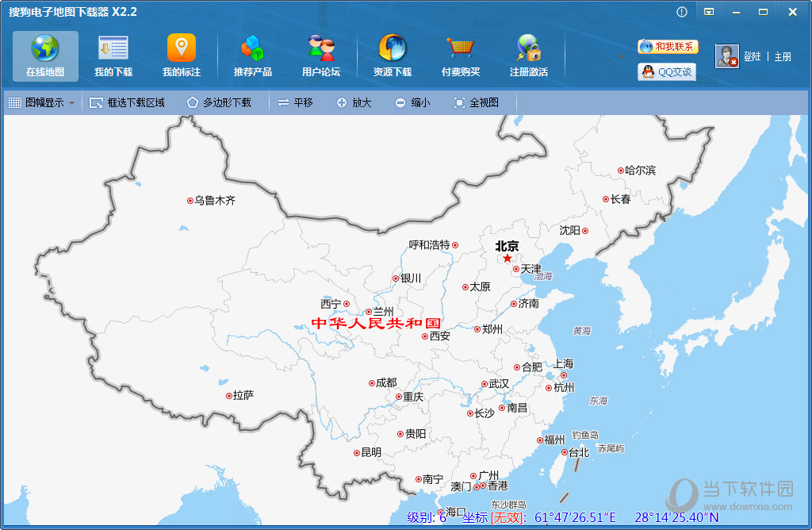Click the 银川 city label
812x530 pixels.
pos(411,278)
